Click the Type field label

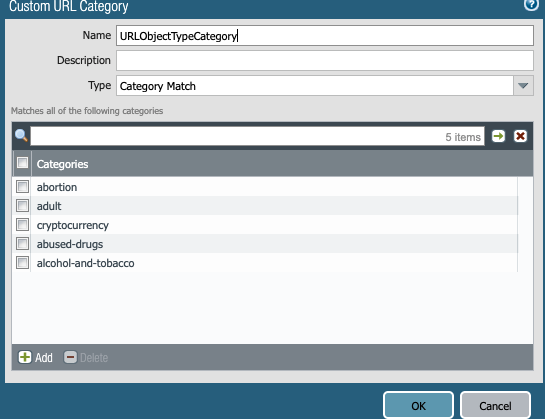[x=99, y=86]
